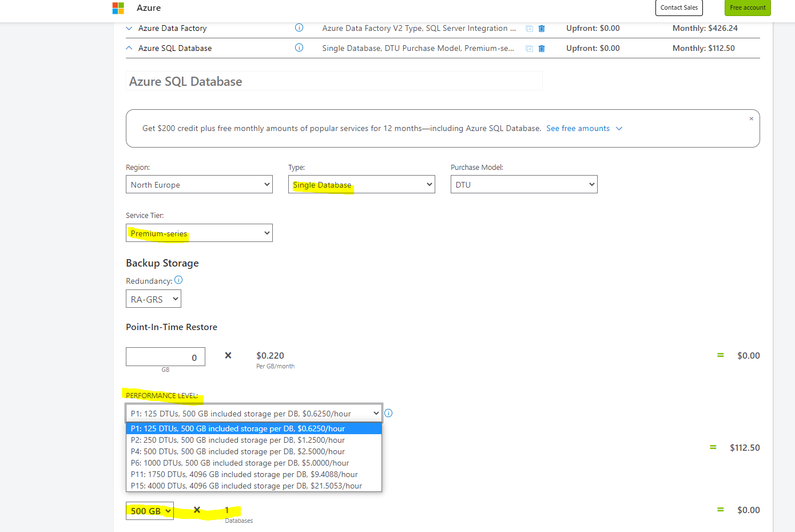The width and height of the screenshot is (795, 532).
Task: Show info about backup Redundancy
Action: (x=178, y=280)
